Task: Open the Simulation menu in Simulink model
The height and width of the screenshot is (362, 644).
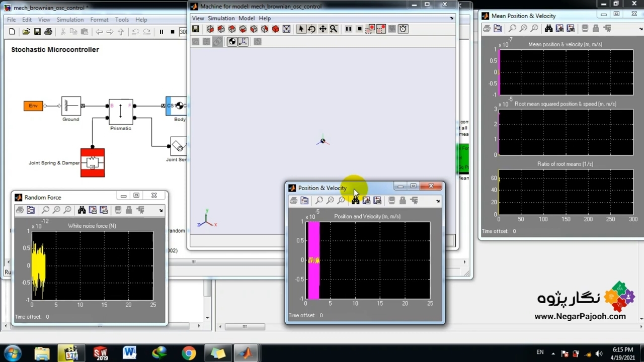Action: [x=70, y=20]
